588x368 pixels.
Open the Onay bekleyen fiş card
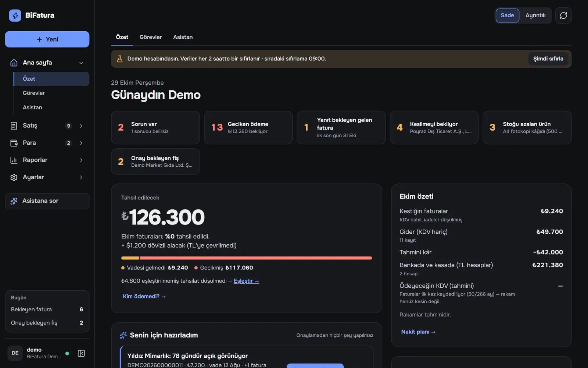click(155, 162)
